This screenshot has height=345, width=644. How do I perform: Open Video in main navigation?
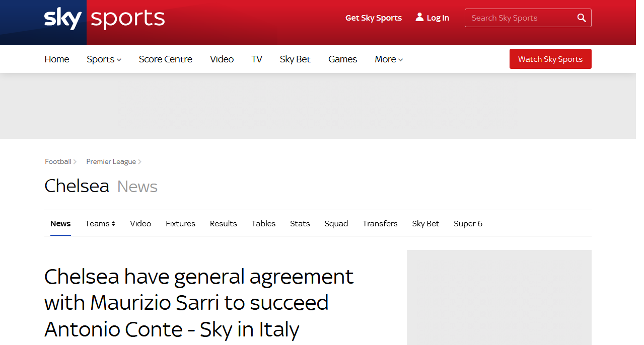[222, 59]
